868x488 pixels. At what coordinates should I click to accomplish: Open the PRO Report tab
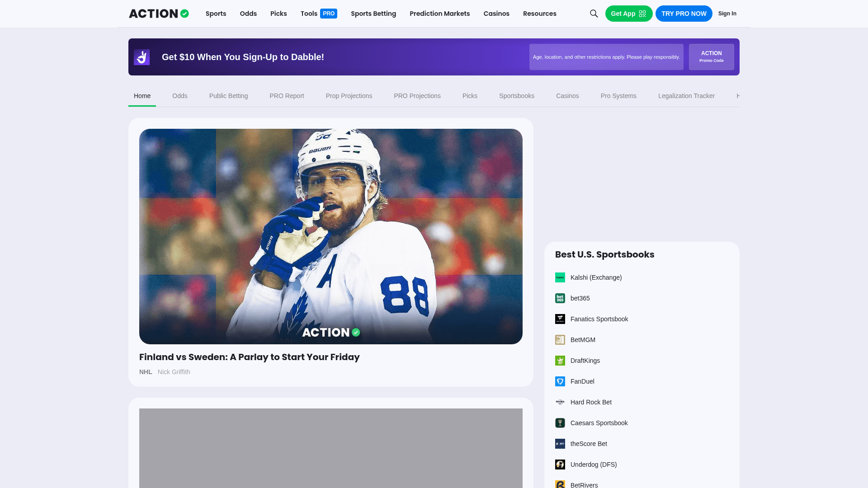pyautogui.click(x=287, y=96)
